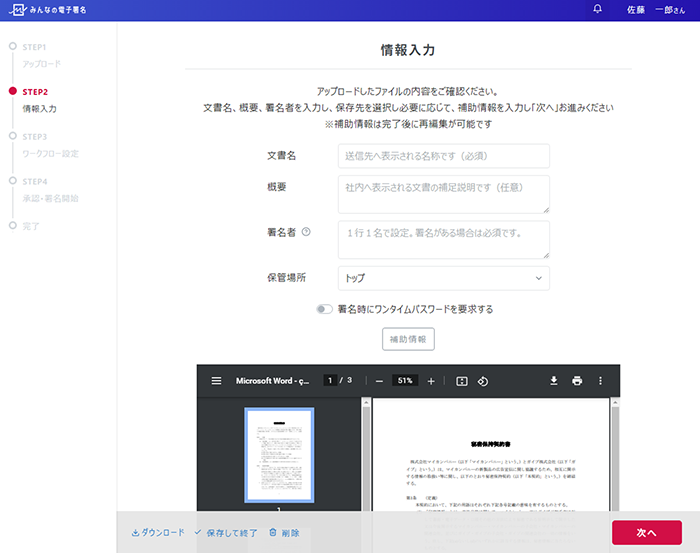Rotate the PDF document

point(483,381)
